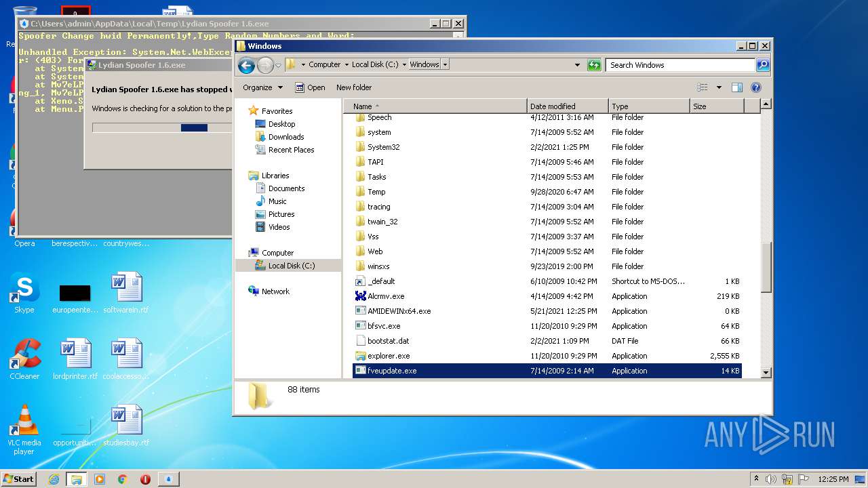Select Local Disk (C:) in navigation pane
The width and height of the screenshot is (868, 488).
(x=288, y=266)
